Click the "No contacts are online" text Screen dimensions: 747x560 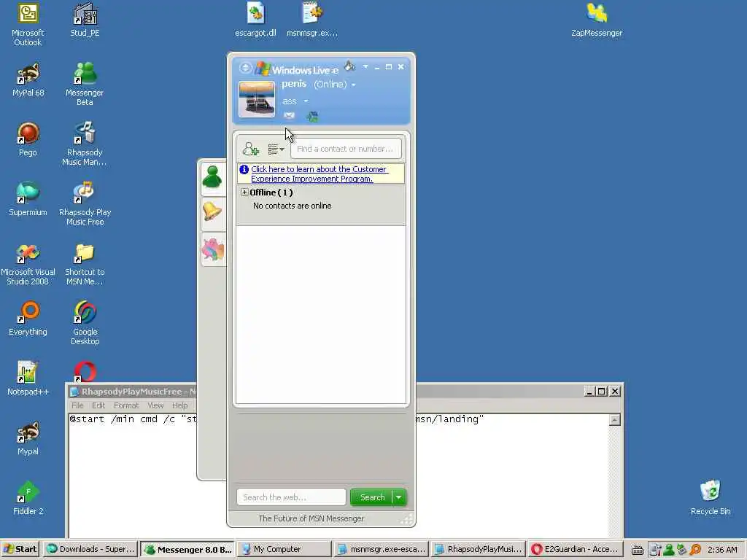coord(292,206)
